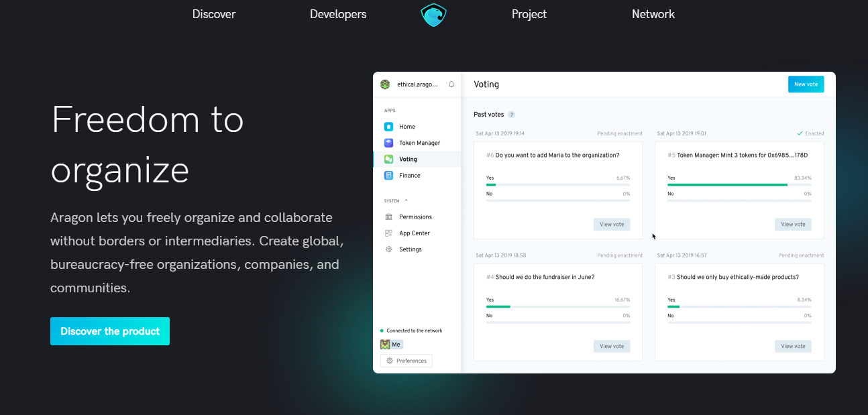Screen dimensions: 868x415
Task: Open the Discover navigation menu
Action: click(214, 14)
